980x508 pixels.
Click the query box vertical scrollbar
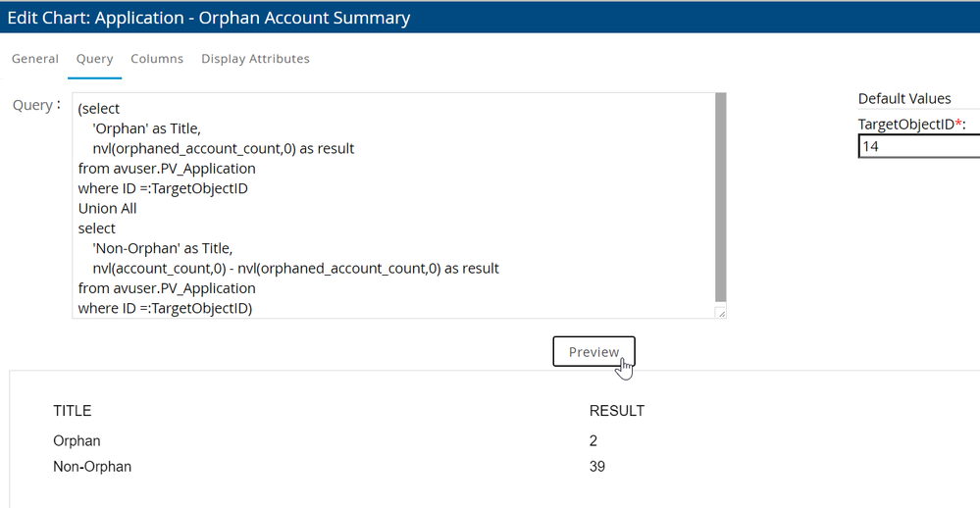coord(721,196)
